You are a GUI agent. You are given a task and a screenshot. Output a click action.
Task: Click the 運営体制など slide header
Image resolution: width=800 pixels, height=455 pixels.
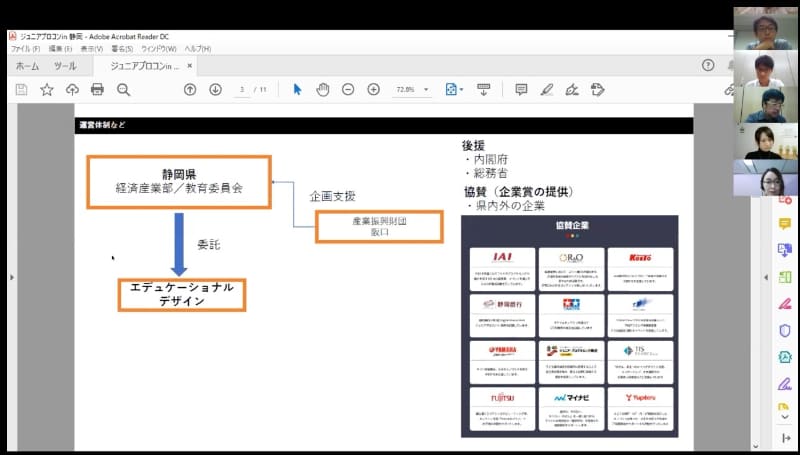pos(102,125)
